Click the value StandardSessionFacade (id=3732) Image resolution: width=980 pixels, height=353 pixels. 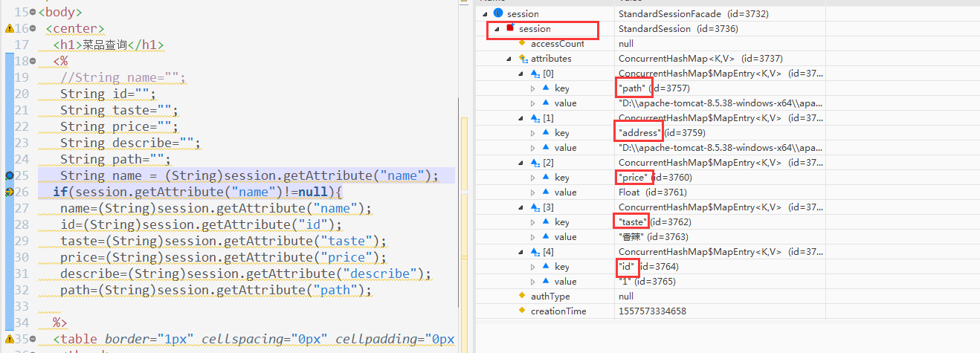tap(693, 13)
